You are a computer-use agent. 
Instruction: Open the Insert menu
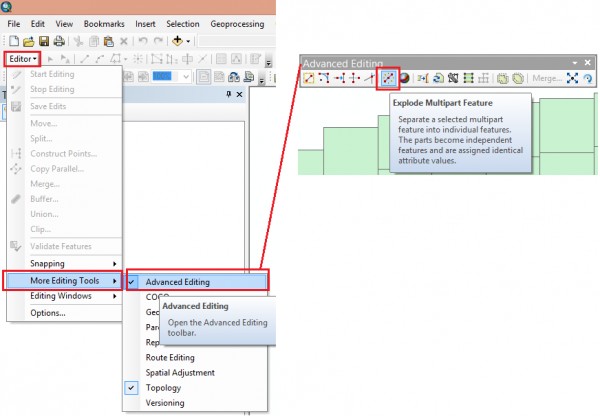(x=145, y=24)
